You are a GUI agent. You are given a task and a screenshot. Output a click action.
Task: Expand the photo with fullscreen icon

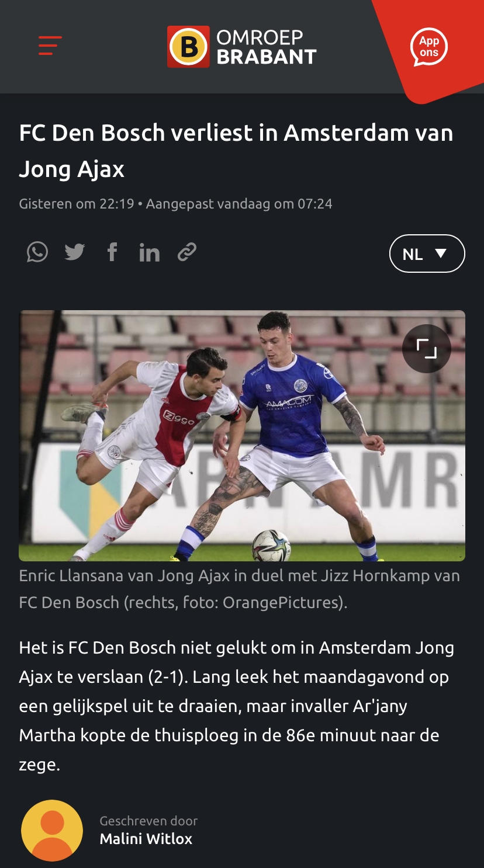click(x=427, y=349)
